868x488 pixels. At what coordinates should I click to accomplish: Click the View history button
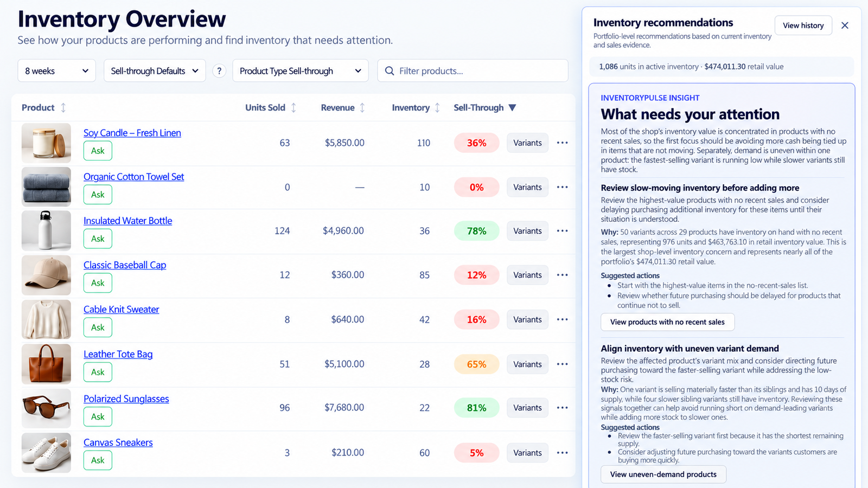tap(803, 25)
